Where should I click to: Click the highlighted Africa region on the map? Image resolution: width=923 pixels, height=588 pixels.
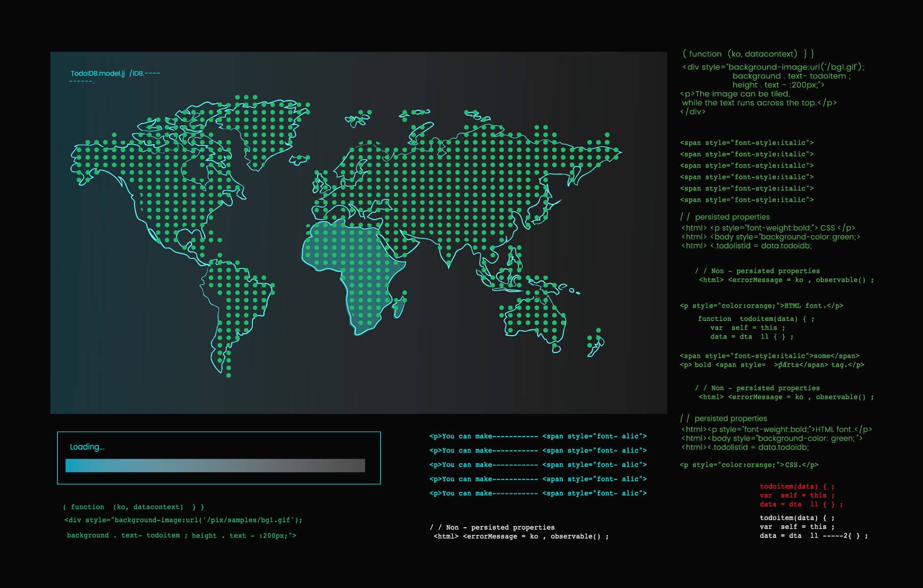pyautogui.click(x=349, y=265)
